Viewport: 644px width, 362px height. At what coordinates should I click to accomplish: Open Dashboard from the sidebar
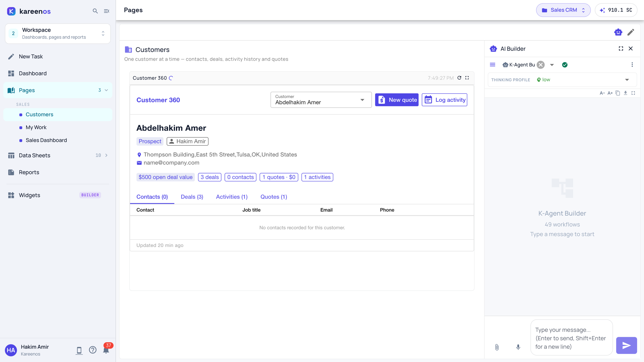(x=58, y=73)
